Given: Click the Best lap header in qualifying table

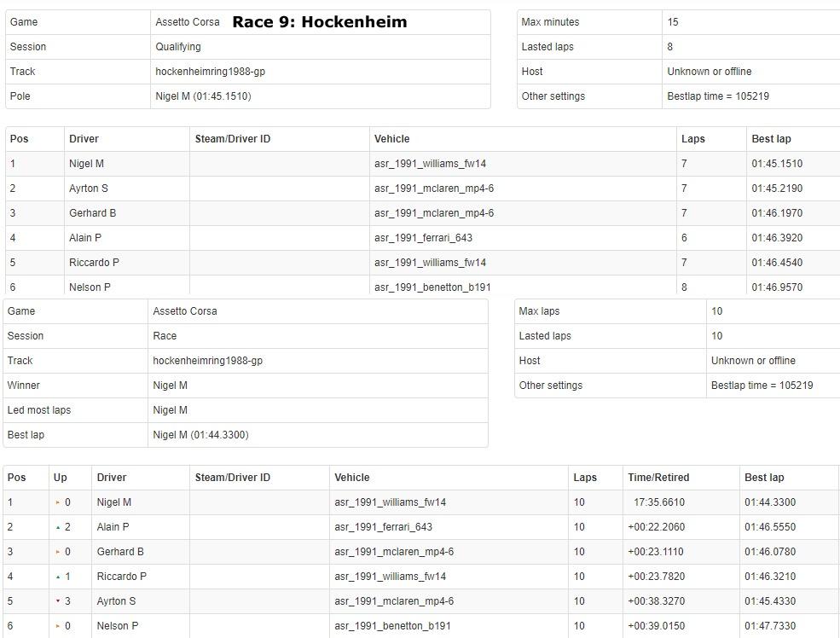Looking at the screenshot, I should click(771, 139).
